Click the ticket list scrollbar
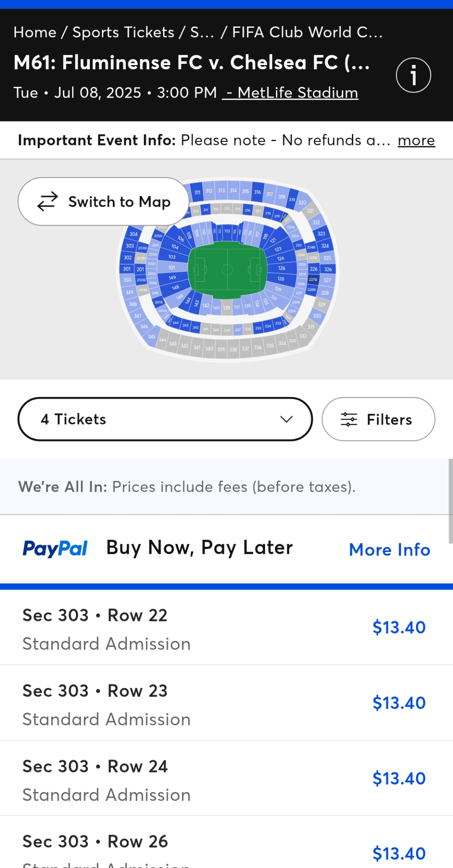 tap(450, 501)
